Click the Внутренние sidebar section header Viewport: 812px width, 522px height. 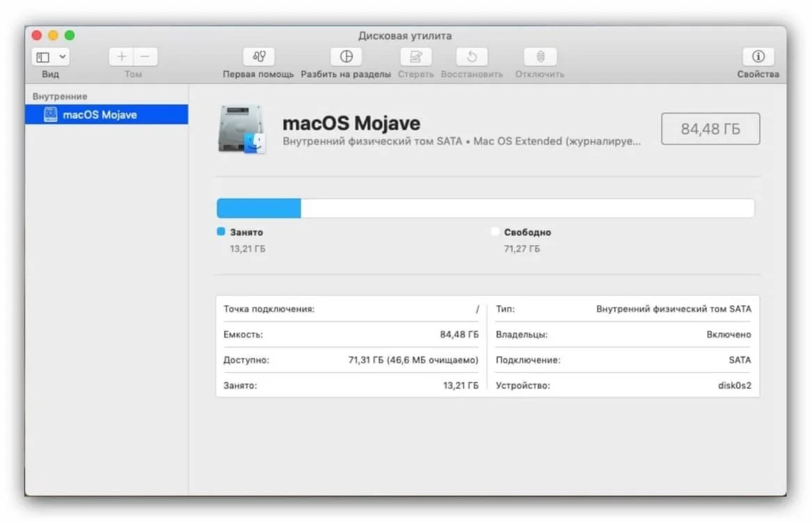click(x=60, y=96)
